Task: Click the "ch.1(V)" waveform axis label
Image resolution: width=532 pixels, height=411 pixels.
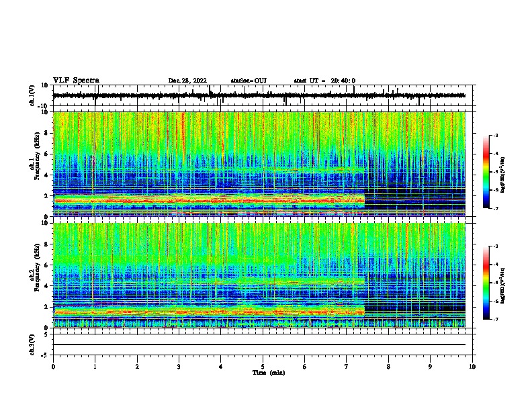Action: 32,95
